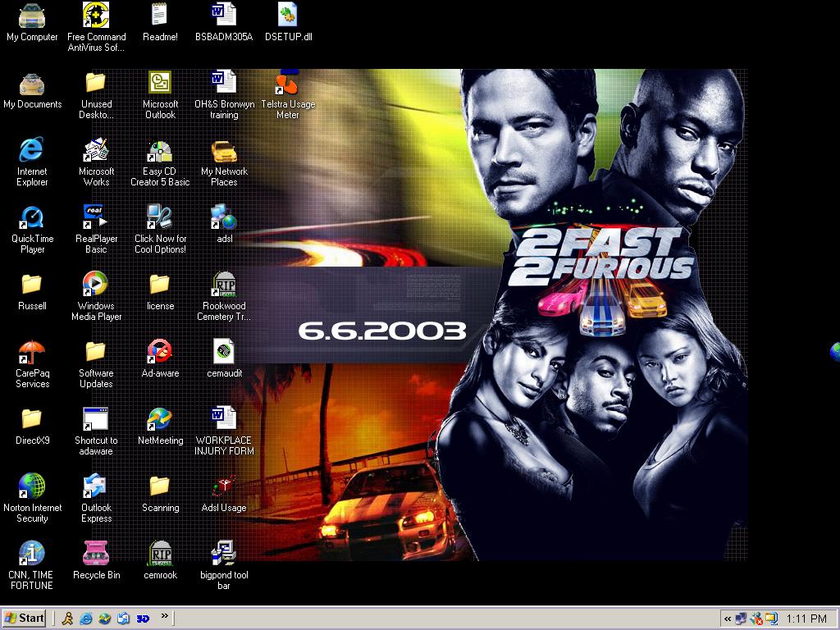Image resolution: width=840 pixels, height=630 pixels.
Task: Open the Internet Explorer desktop icon
Action: [32, 151]
